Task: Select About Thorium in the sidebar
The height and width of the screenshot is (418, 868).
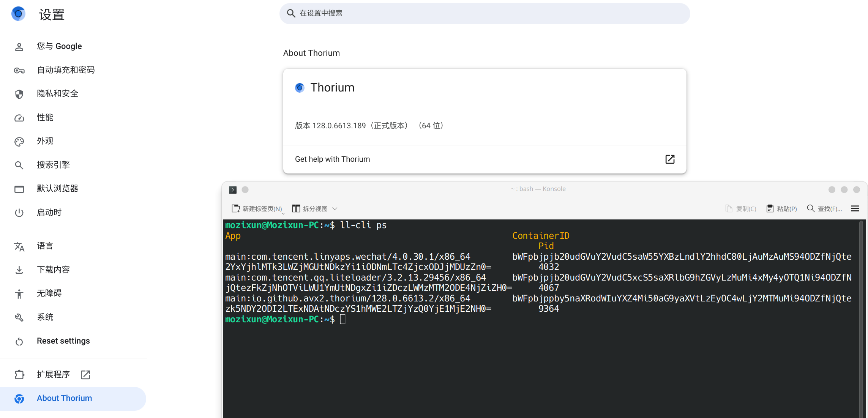Action: point(73,398)
